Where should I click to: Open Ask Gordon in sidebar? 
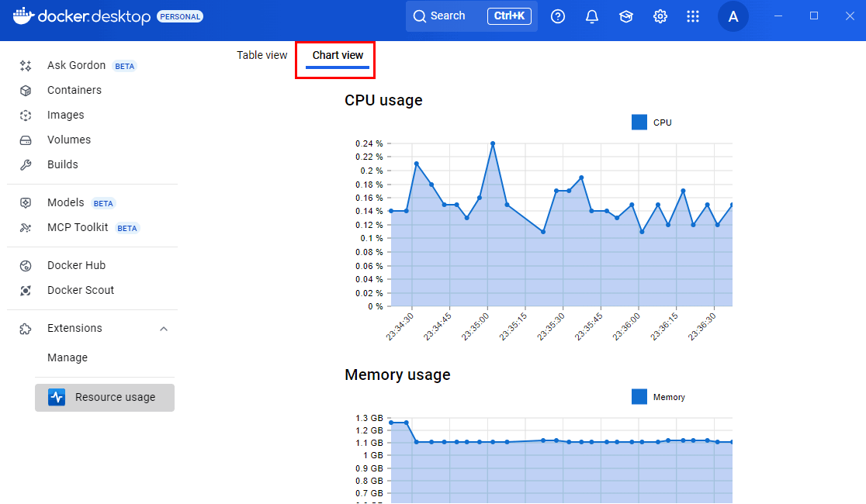point(75,66)
